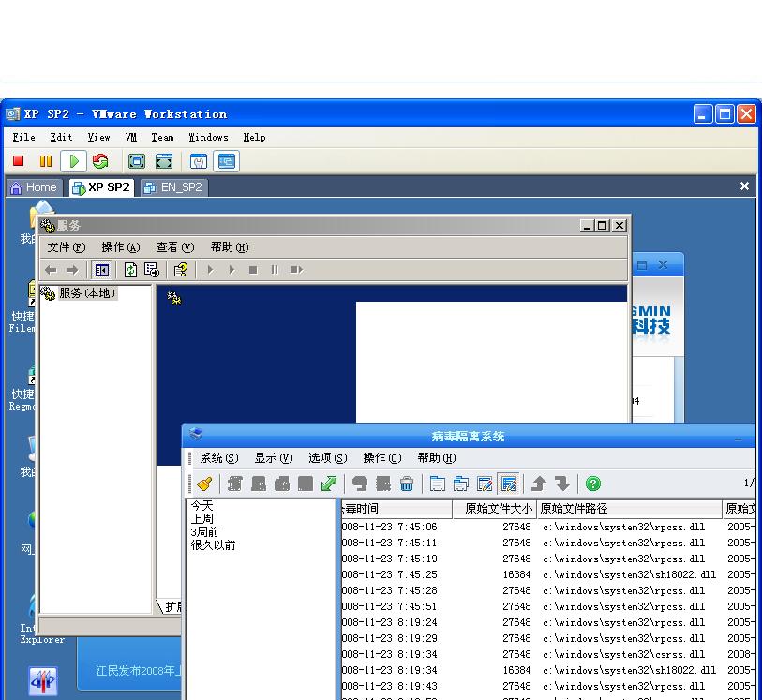Click the trash can delete icon in quarantine toolbar
The image size is (762, 700).
(407, 484)
